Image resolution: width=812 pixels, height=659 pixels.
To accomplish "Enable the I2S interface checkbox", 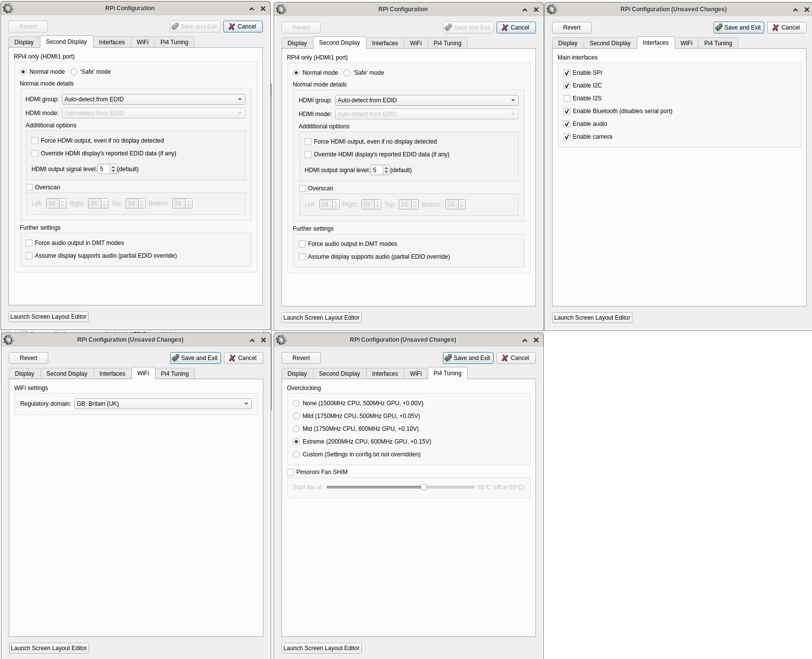I will (x=567, y=98).
